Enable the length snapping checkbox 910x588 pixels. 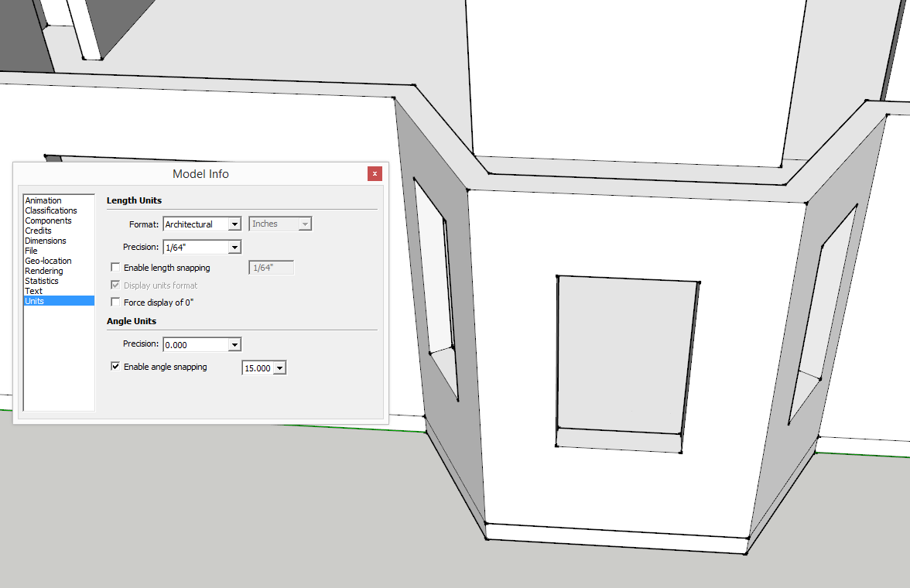click(115, 266)
